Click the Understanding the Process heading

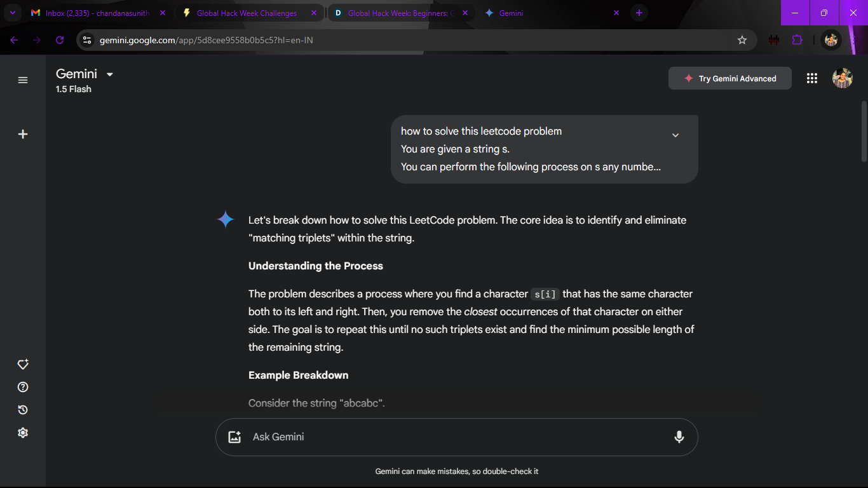(x=316, y=266)
